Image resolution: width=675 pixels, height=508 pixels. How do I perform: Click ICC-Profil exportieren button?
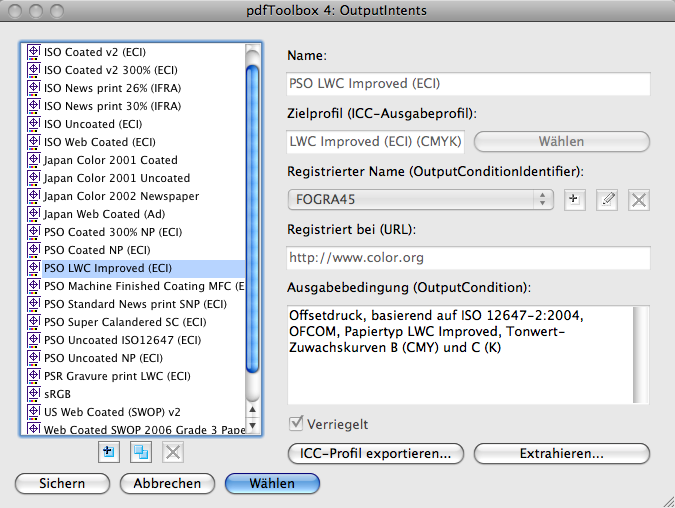point(375,453)
